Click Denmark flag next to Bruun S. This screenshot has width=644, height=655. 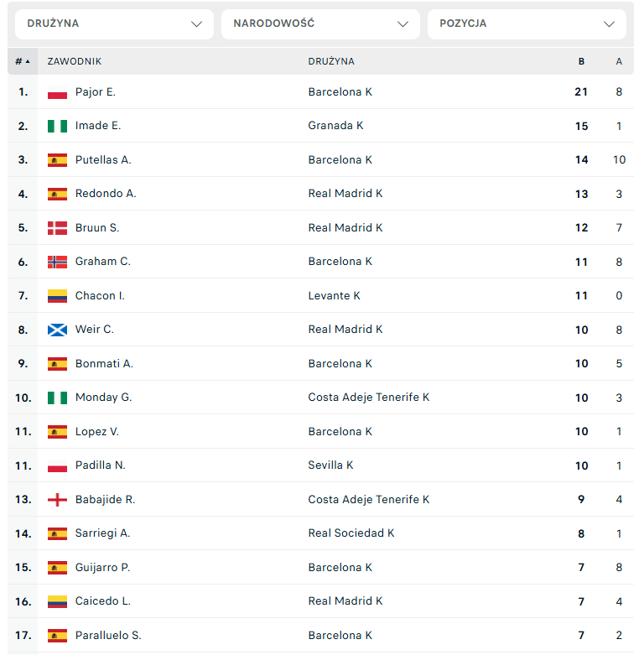coord(57,228)
